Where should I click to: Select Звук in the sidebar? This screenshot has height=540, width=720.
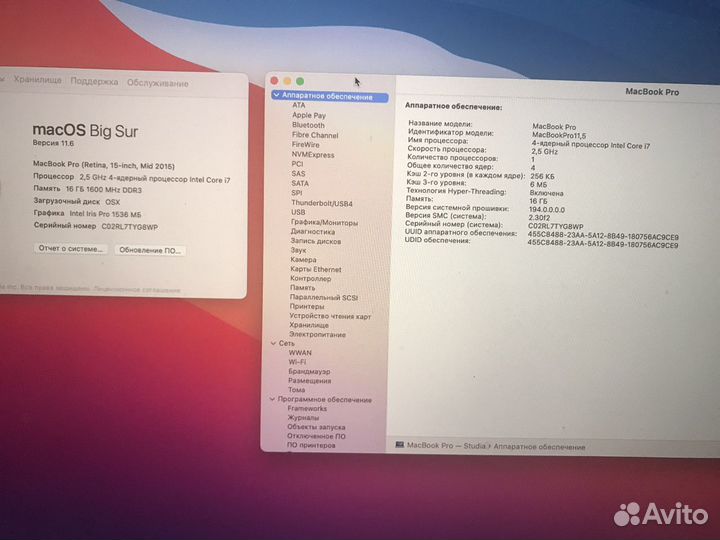(x=298, y=250)
